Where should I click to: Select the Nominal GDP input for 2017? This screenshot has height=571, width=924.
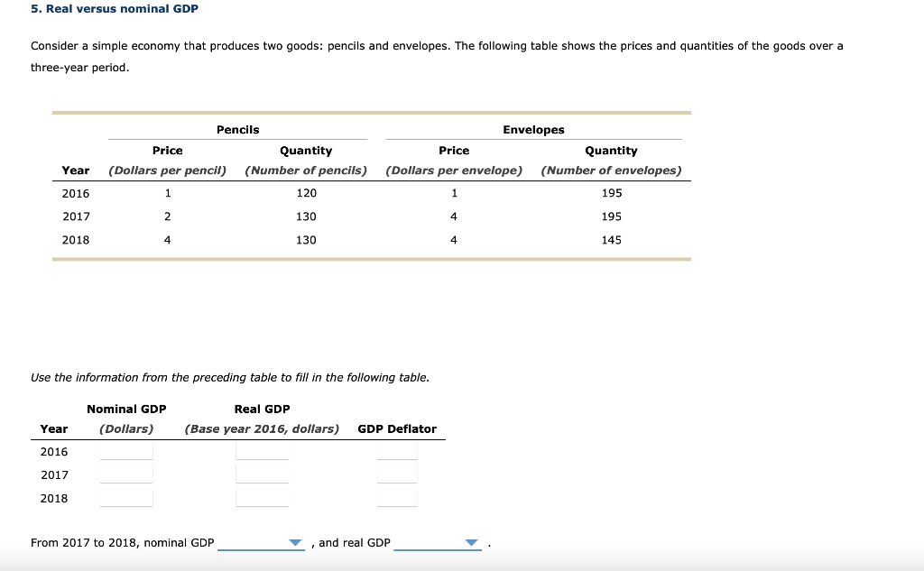coord(125,473)
